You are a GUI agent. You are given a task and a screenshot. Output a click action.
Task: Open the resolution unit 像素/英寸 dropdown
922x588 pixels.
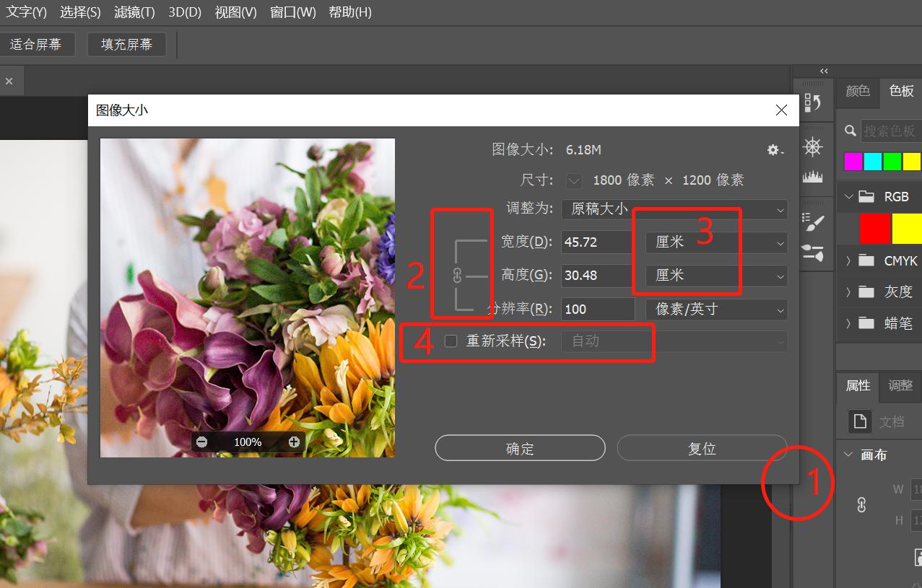[x=716, y=309]
